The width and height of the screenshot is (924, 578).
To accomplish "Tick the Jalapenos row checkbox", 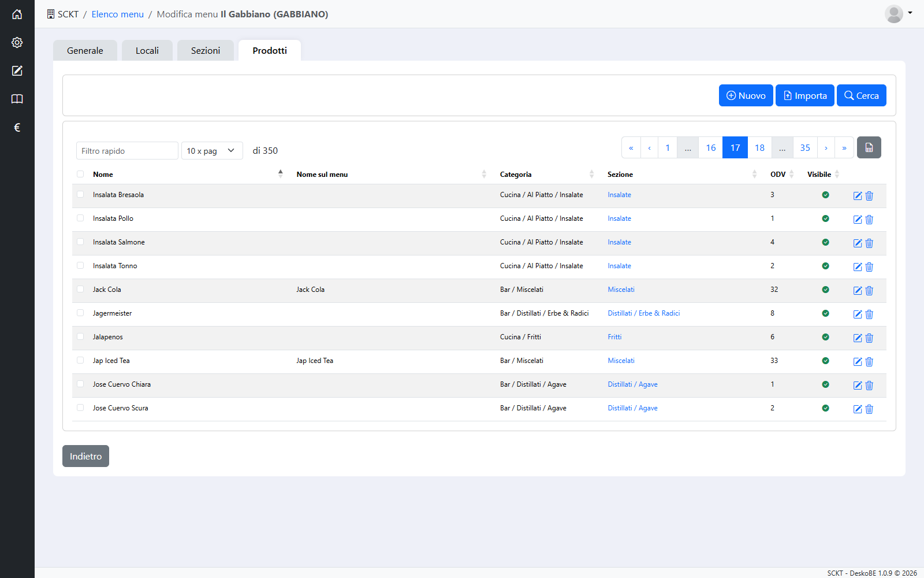I will (x=80, y=336).
